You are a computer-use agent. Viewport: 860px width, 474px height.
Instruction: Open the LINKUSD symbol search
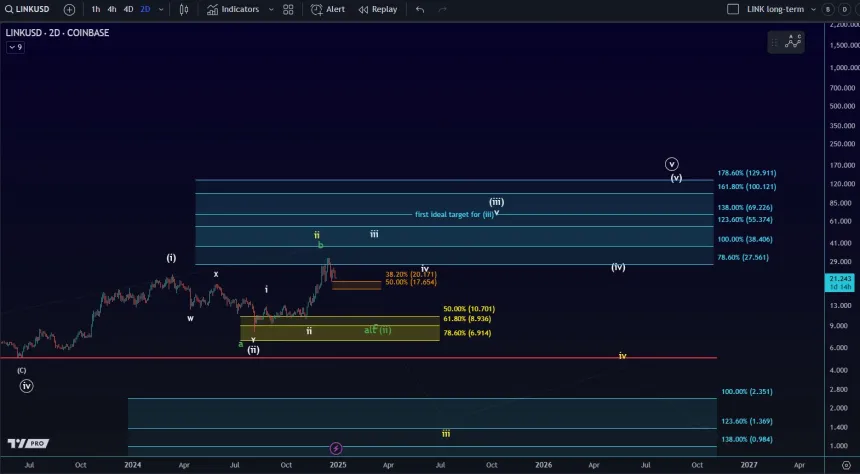click(28, 9)
